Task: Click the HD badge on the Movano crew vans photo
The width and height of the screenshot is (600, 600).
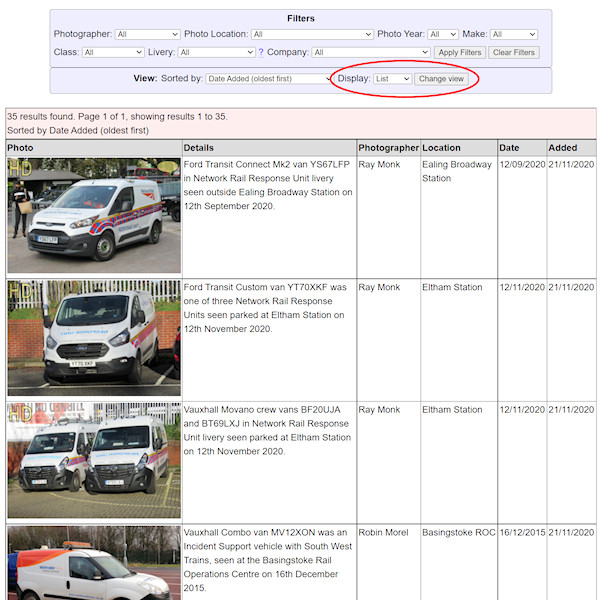Action: (20, 413)
